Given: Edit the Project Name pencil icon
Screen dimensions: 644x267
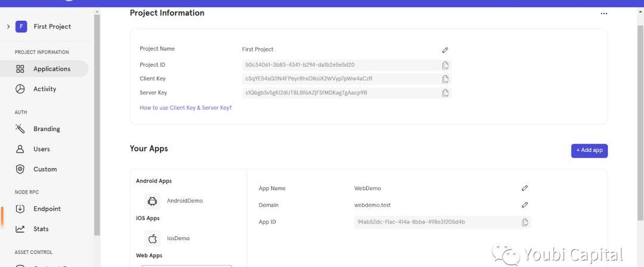Looking at the screenshot, I should point(445,50).
